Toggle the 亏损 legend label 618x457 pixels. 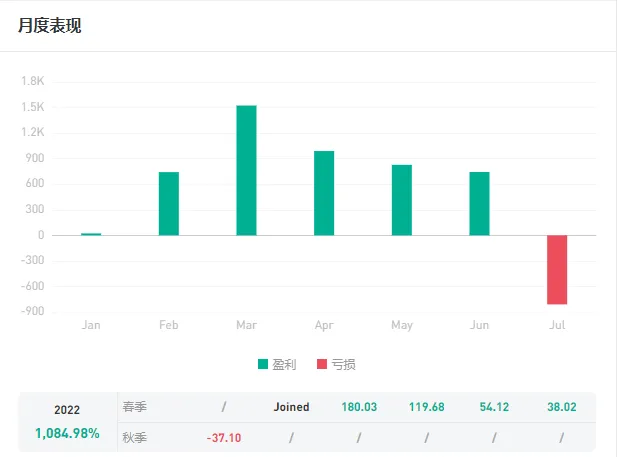(x=344, y=364)
